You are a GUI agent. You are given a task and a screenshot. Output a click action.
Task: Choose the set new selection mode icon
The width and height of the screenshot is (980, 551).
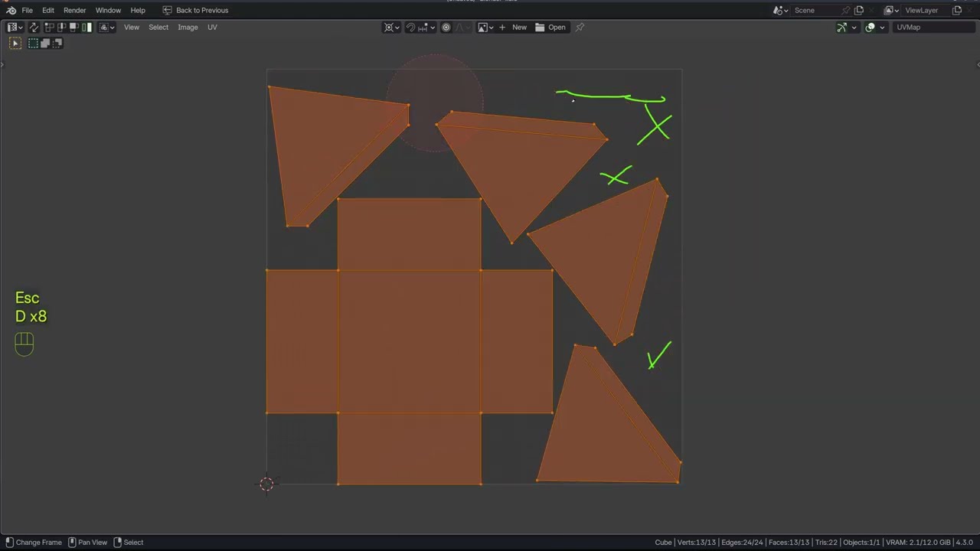(33, 43)
